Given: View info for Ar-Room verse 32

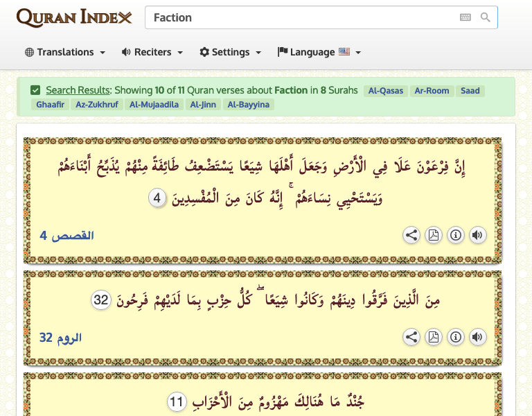Looking at the screenshot, I should coord(456,337).
